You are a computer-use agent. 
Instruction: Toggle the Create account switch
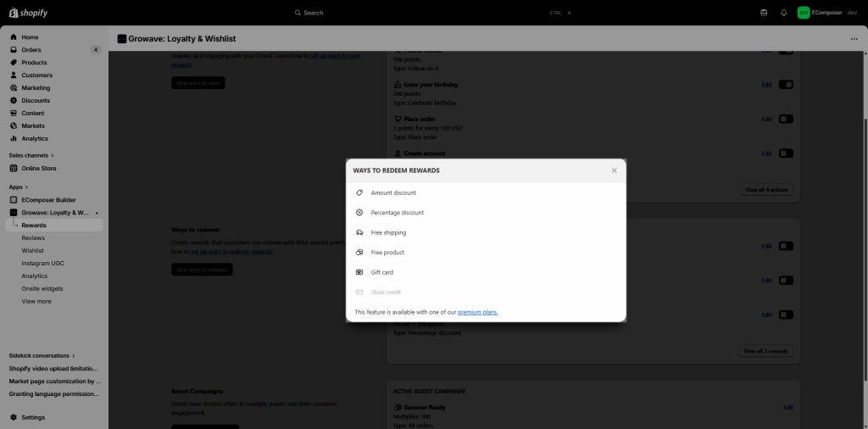click(x=786, y=153)
